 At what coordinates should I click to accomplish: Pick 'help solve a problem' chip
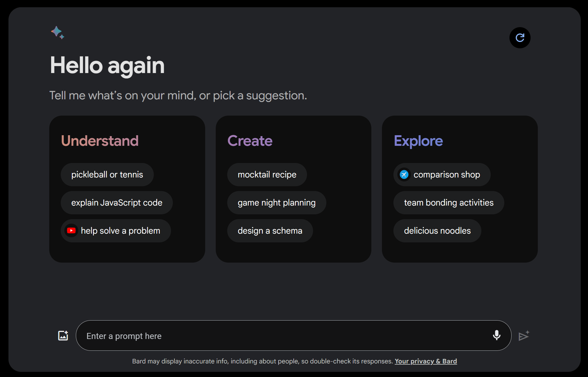click(x=121, y=231)
